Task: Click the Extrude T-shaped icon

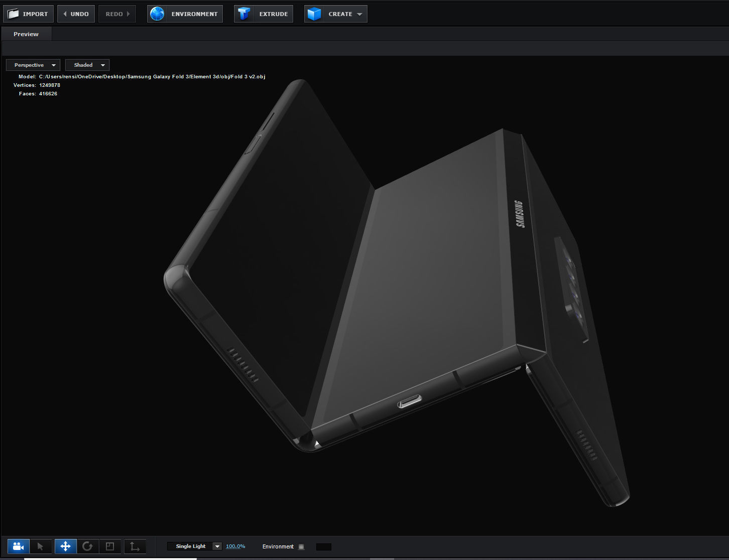Action: [244, 14]
